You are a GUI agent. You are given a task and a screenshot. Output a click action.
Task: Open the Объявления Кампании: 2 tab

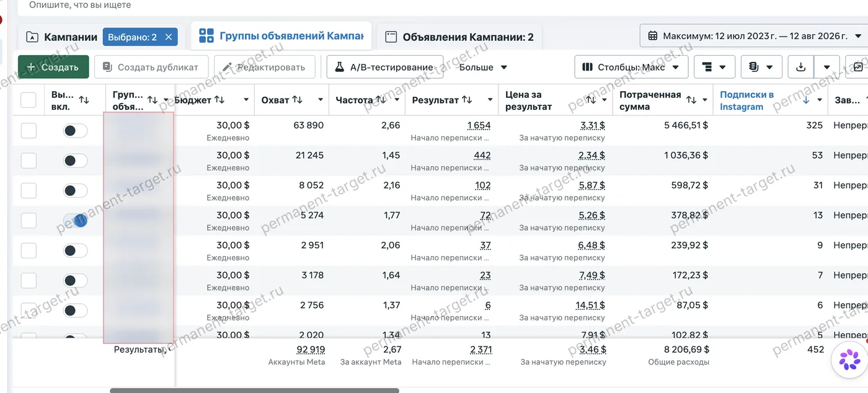[x=459, y=37]
